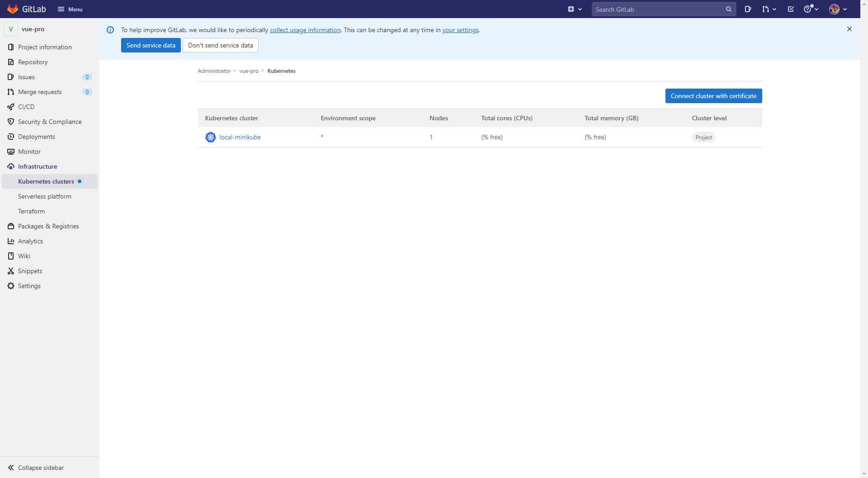Click the Repository icon

(x=11, y=62)
